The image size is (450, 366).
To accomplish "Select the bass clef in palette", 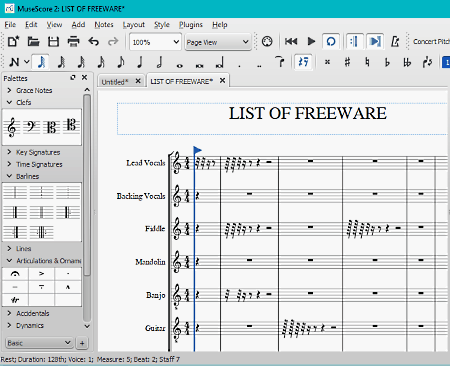I will pos(32,127).
